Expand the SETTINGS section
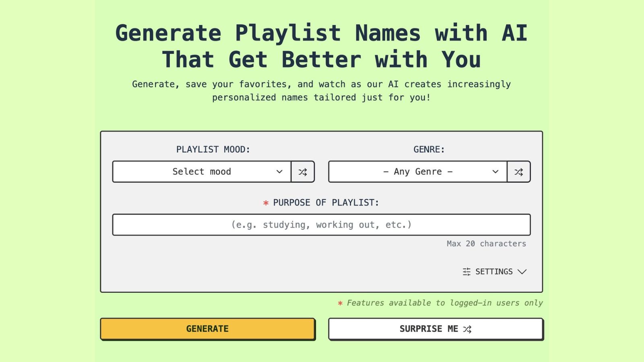Image resolution: width=644 pixels, height=362 pixels. [x=494, y=272]
